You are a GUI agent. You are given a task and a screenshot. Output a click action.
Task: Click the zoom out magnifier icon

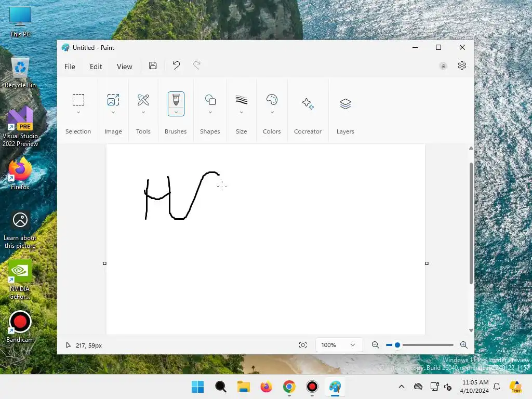375,345
